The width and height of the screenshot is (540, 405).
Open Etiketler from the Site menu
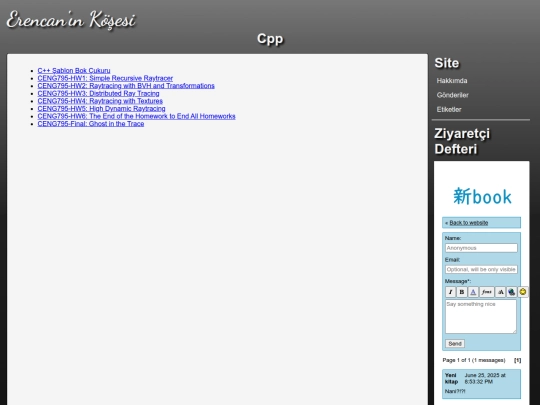coord(449,110)
